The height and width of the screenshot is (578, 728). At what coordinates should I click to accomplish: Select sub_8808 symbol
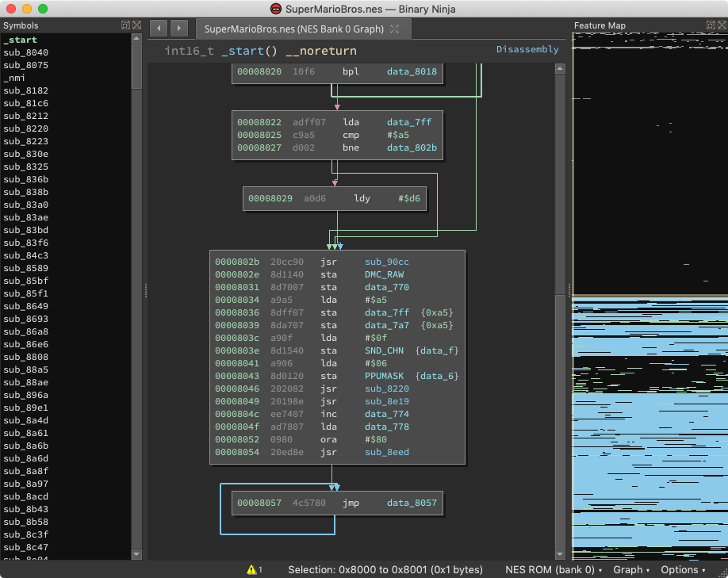point(25,357)
